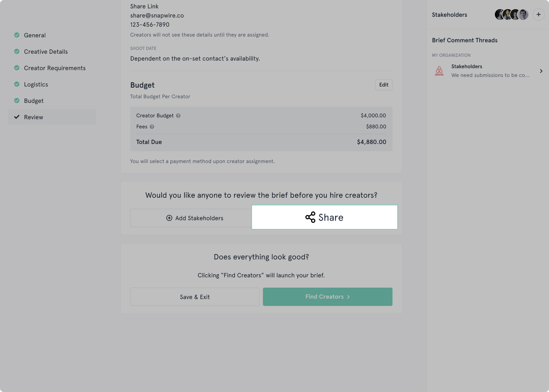Click the circled plus on Add Stakeholders
Viewport: 549px width, 392px height.
pyautogui.click(x=169, y=218)
